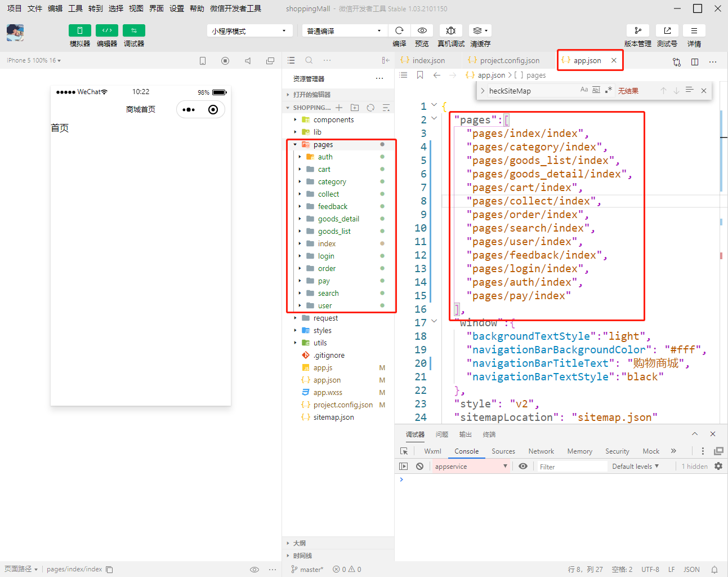Toggle simulator mute sound icon

pos(248,61)
